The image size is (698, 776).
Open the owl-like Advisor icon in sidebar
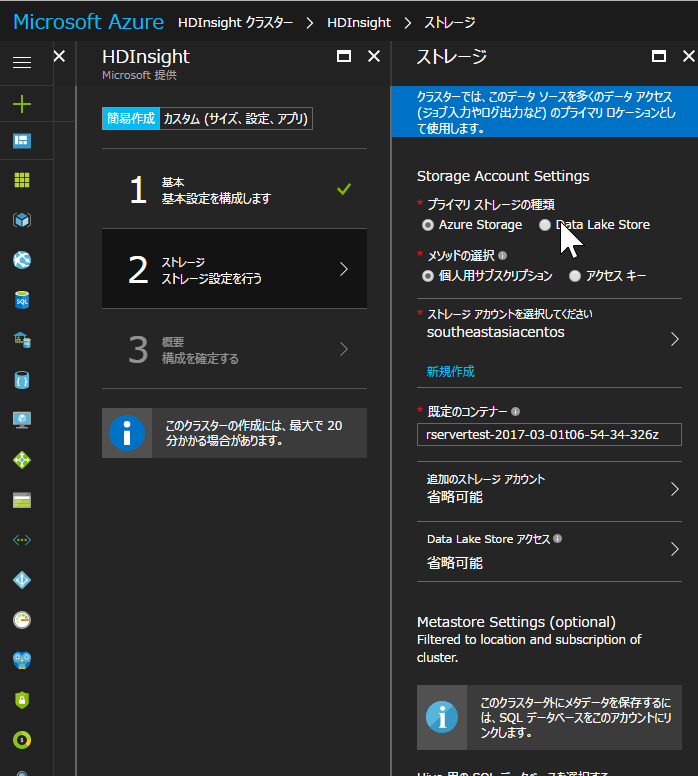pyautogui.click(x=22, y=660)
